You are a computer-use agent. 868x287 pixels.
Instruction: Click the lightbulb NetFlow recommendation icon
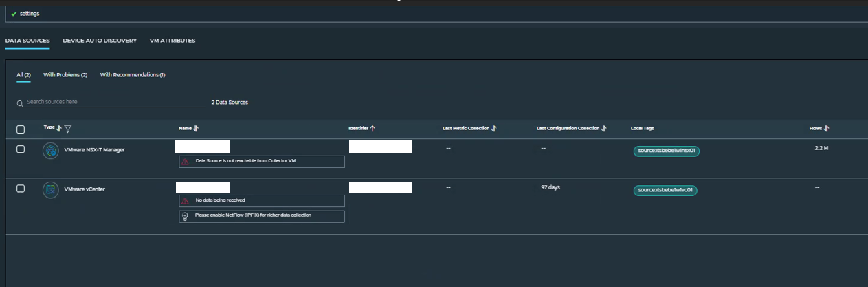click(185, 216)
